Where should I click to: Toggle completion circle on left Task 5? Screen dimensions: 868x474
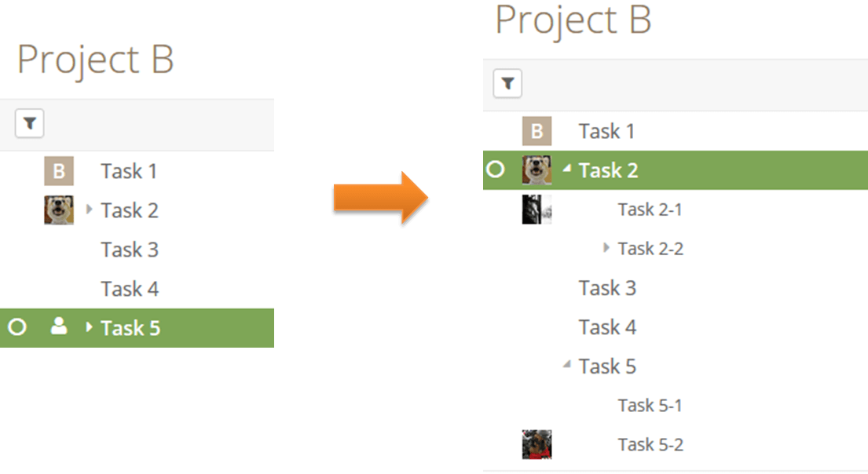coord(18,327)
